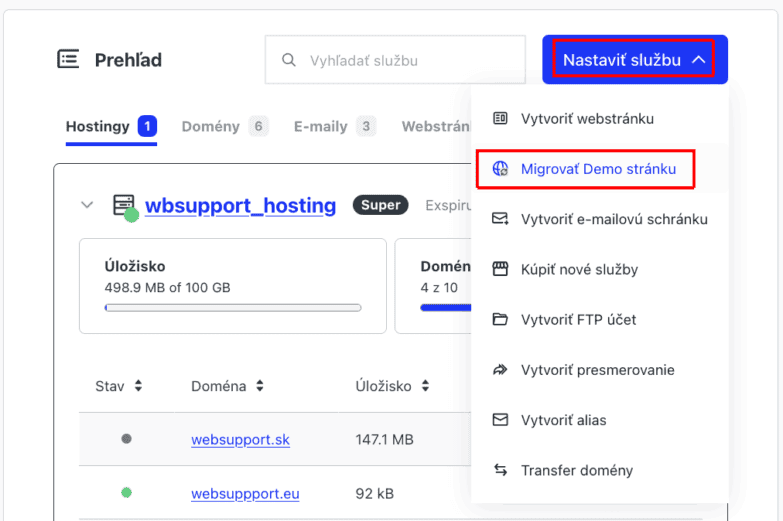Select Vytvoriť alias from the menu
This screenshot has width=783, height=521.
(563, 420)
